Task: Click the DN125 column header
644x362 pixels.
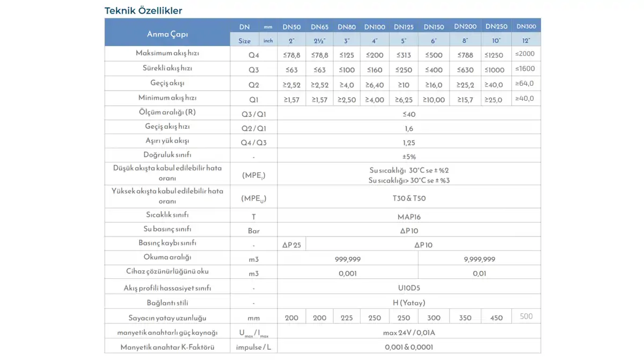Action: (x=404, y=27)
